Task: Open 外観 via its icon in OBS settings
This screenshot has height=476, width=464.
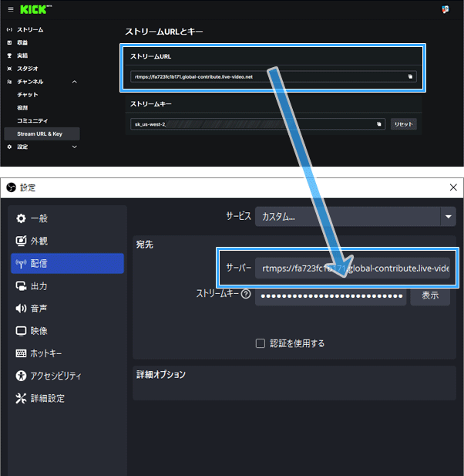Action: [21, 241]
